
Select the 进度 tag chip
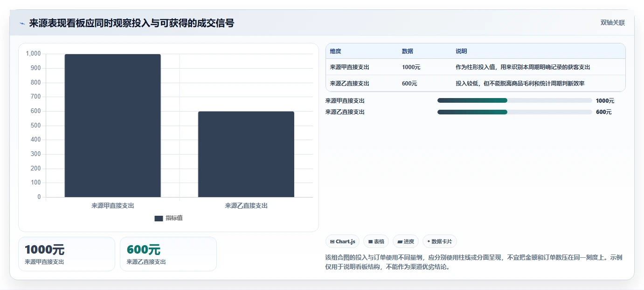(406, 241)
